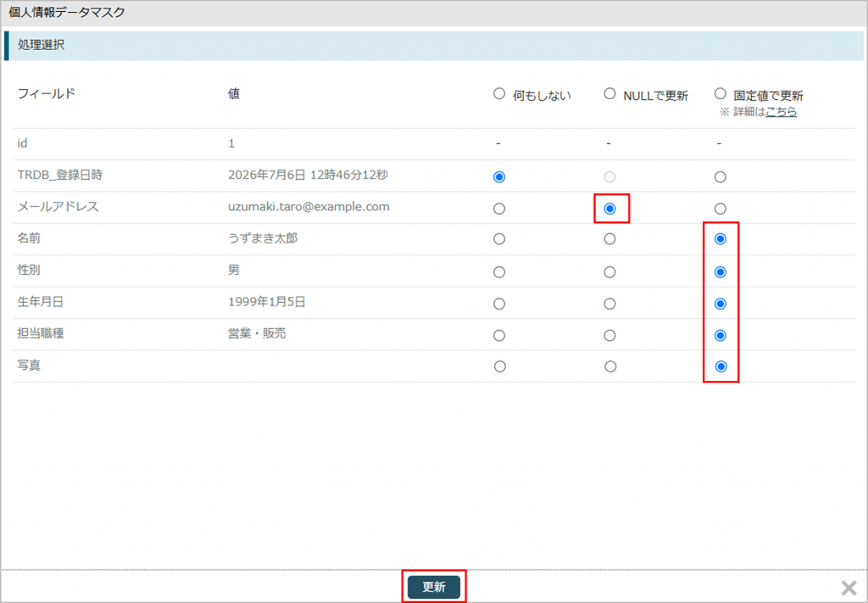Choose 何もしない for メールアドレス
Image resolution: width=868 pixels, height=603 pixels.
[499, 209]
